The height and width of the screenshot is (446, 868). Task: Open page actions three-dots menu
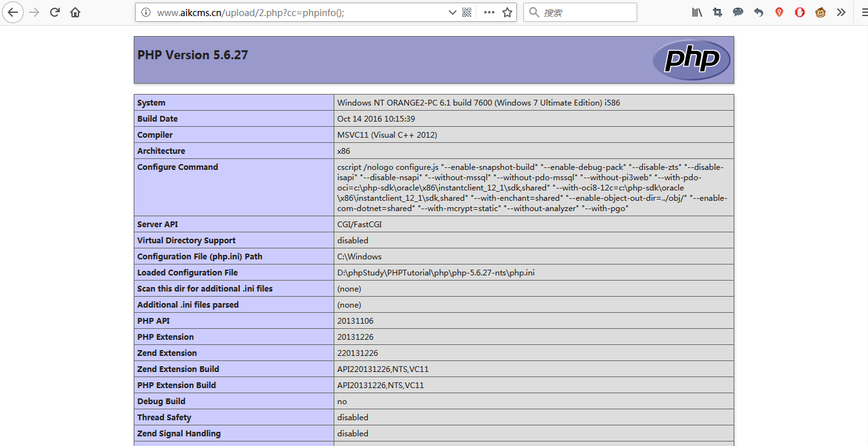pyautogui.click(x=489, y=12)
